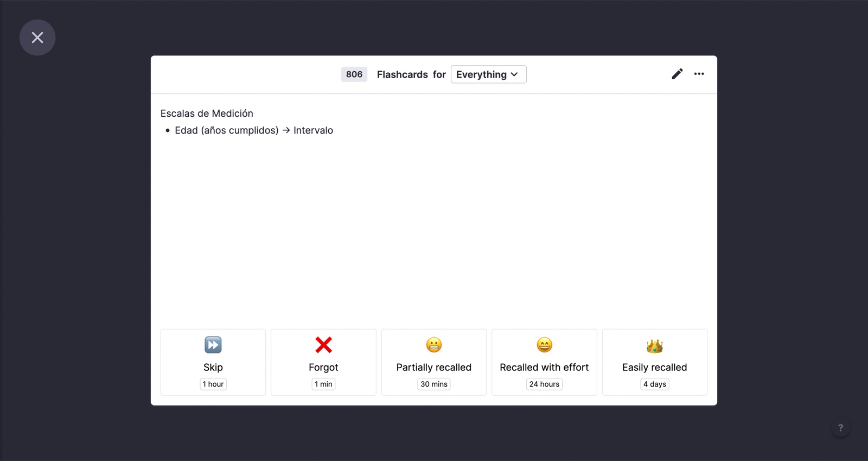
Task: Choose Partially recalled
Action: pyautogui.click(x=434, y=362)
